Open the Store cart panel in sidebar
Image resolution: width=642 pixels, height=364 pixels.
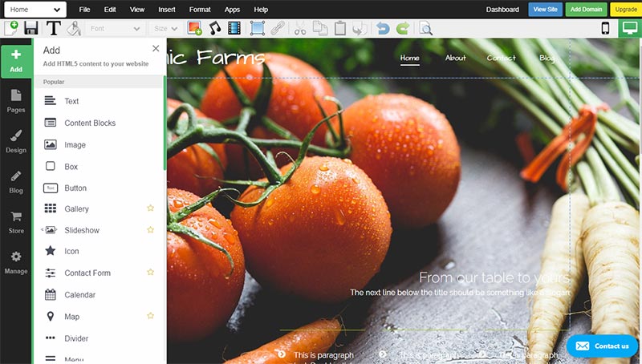point(16,222)
